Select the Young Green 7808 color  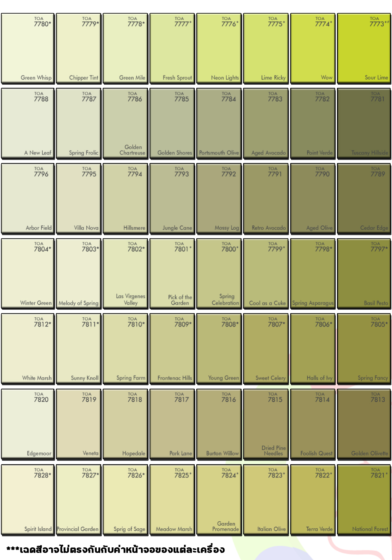(x=219, y=349)
